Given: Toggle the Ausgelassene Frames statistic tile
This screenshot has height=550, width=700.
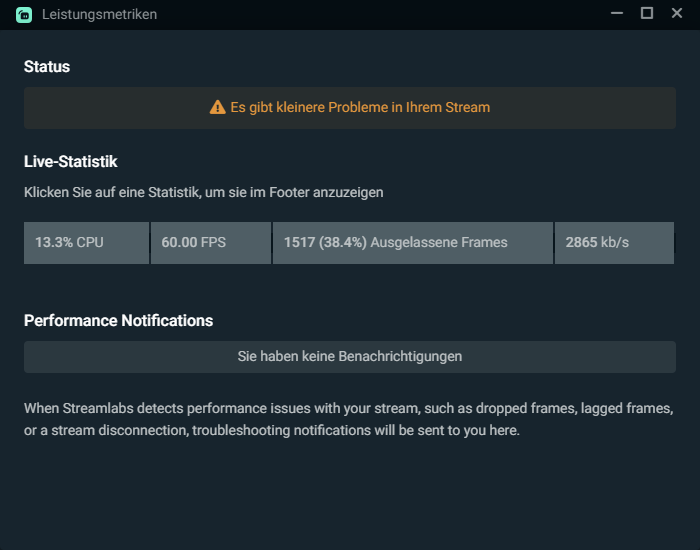Looking at the screenshot, I should pyautogui.click(x=413, y=243).
